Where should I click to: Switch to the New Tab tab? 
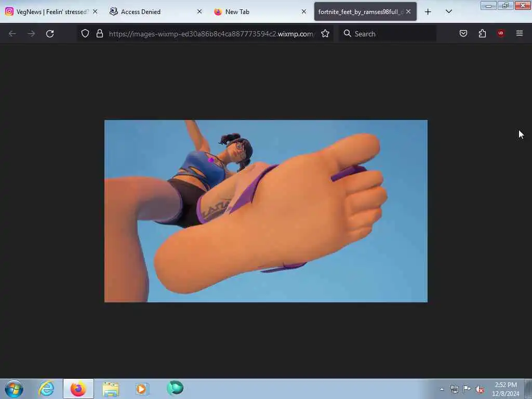click(x=260, y=11)
